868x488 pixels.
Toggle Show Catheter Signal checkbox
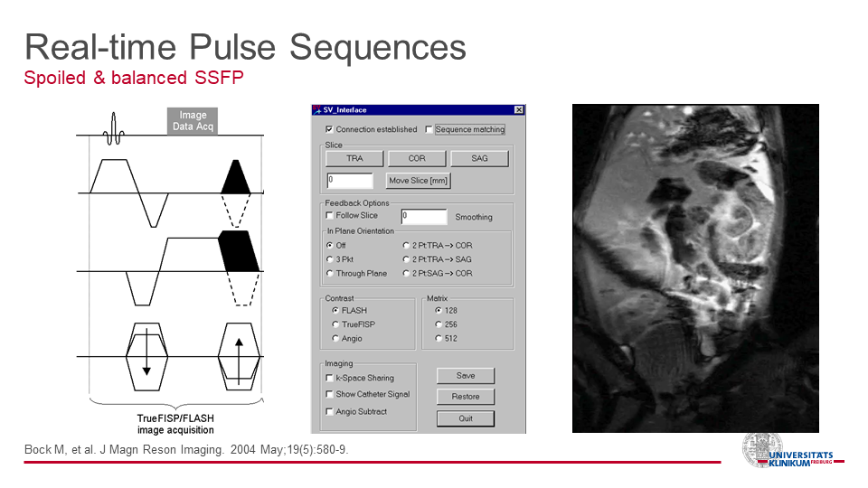point(329,395)
